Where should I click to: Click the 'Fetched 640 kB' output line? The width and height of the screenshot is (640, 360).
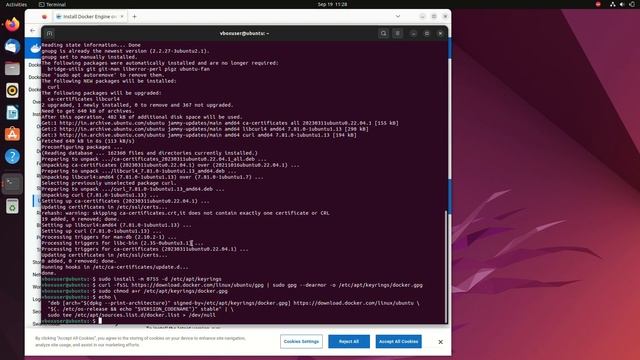click(x=88, y=141)
